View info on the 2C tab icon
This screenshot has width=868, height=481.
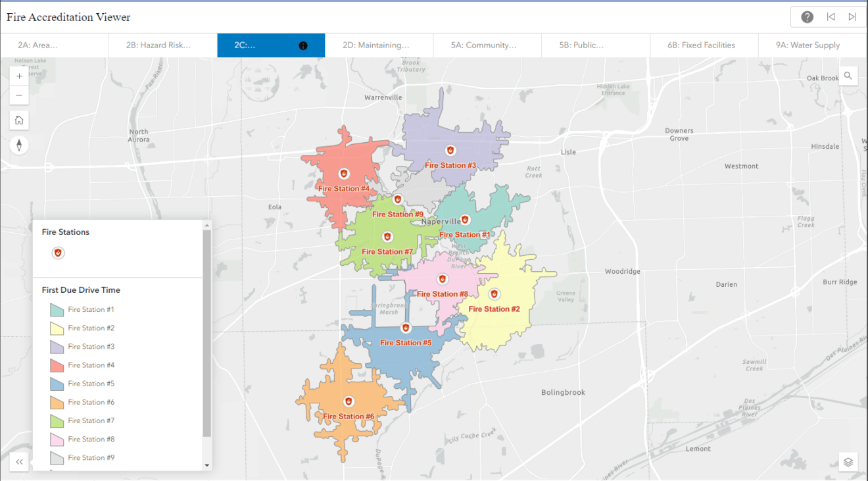302,45
